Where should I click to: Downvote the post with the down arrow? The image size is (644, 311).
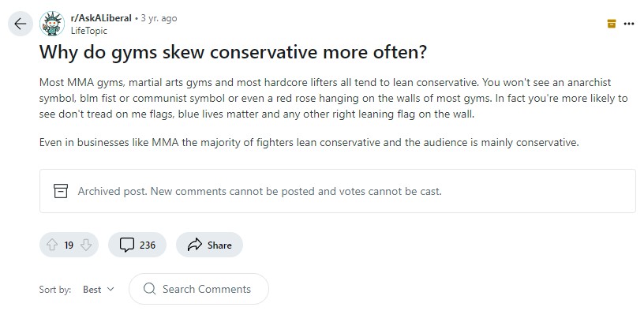click(x=86, y=245)
